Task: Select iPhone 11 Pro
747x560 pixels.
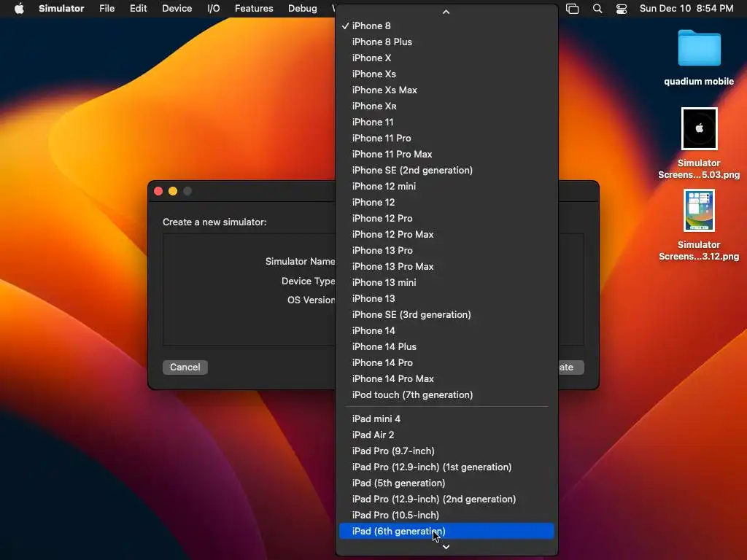Action: click(x=446, y=138)
